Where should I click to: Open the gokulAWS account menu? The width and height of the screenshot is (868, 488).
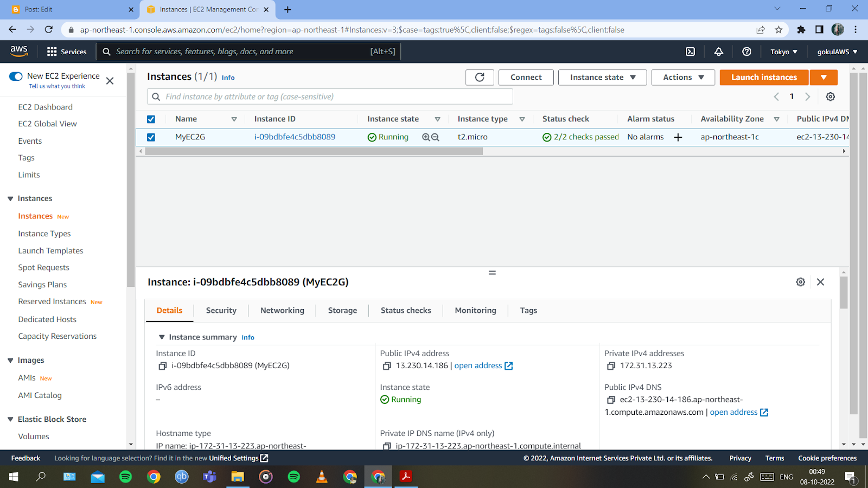(837, 52)
